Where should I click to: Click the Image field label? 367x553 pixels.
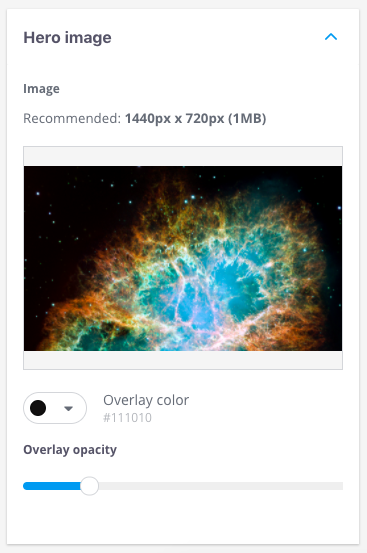pos(41,89)
